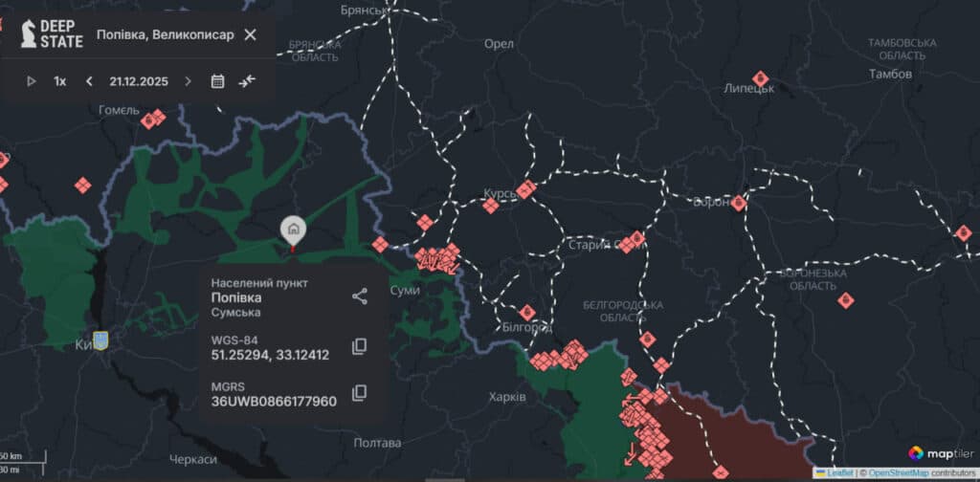Click the Deep State knight logo
980x482 pixels.
(x=29, y=34)
